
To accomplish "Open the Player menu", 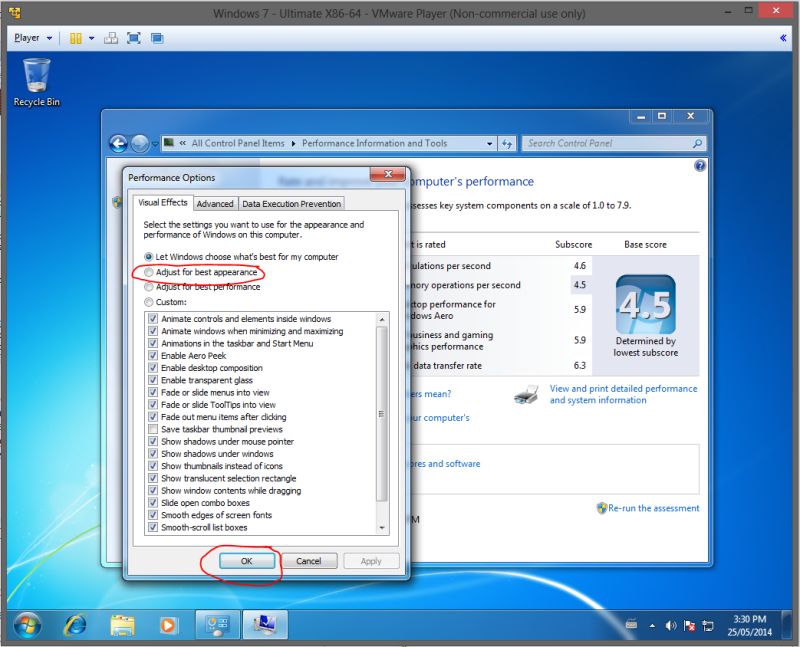I will coord(28,37).
